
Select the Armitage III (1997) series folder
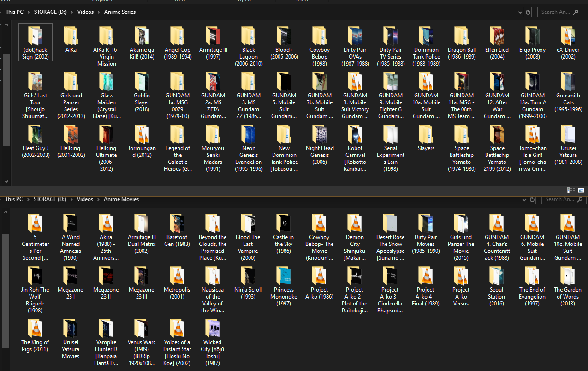[x=213, y=42]
